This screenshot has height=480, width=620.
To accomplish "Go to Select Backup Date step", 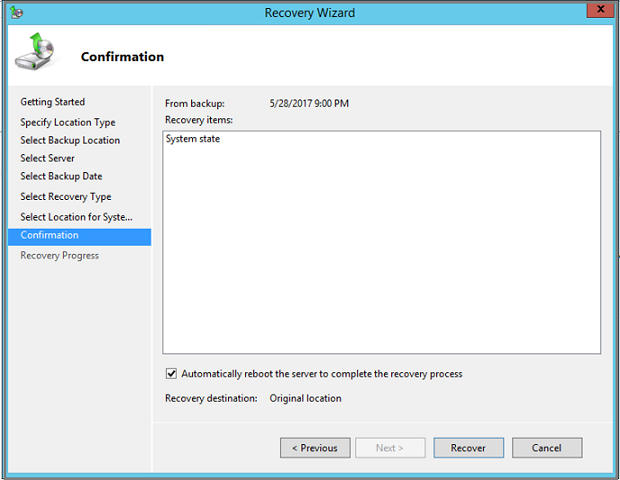I will [61, 176].
